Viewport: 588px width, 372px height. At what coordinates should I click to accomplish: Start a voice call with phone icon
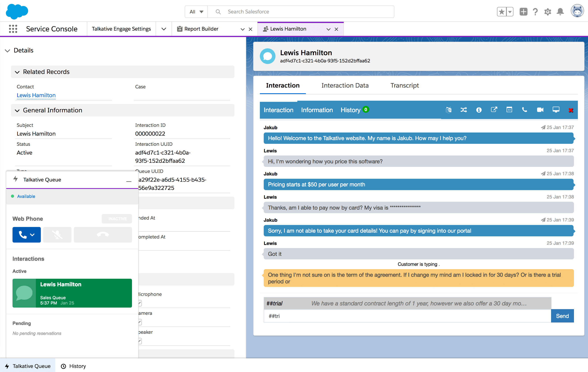coord(524,109)
